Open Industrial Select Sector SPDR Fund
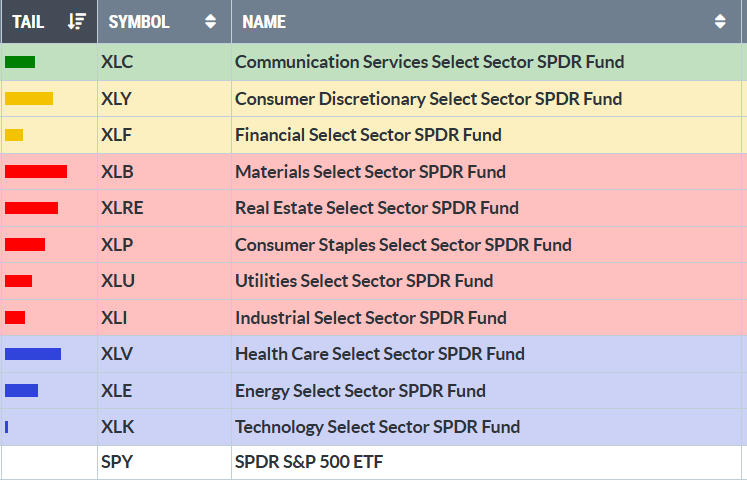Image resolution: width=747 pixels, height=483 pixels. 370,318
